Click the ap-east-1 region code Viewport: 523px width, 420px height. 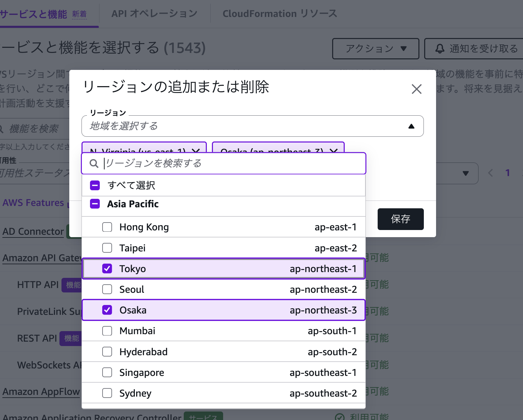coord(336,227)
